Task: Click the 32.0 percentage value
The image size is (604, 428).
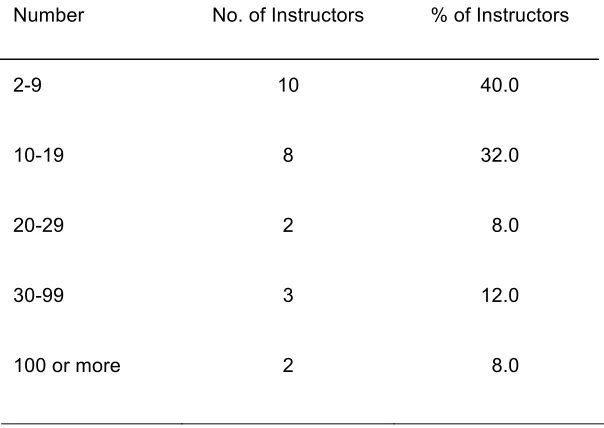Action: pyautogui.click(x=500, y=155)
